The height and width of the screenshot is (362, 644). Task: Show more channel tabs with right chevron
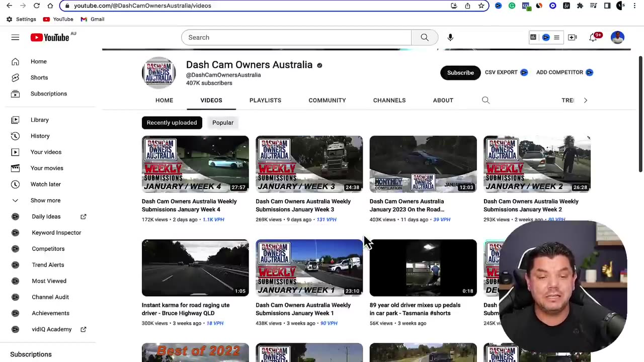[x=585, y=100]
